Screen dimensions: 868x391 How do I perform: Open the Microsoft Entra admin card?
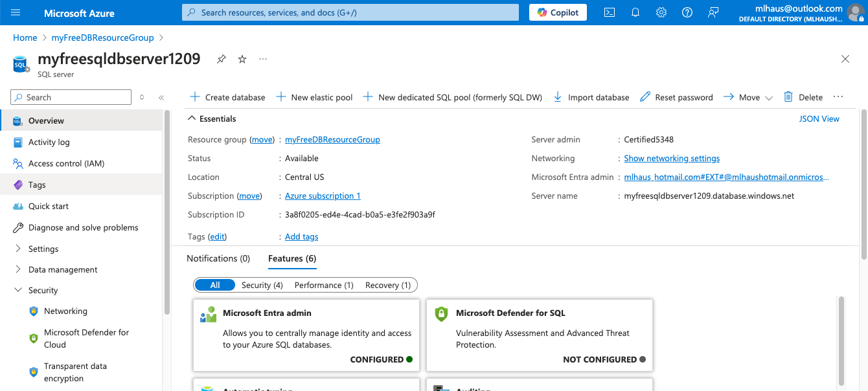coord(306,334)
